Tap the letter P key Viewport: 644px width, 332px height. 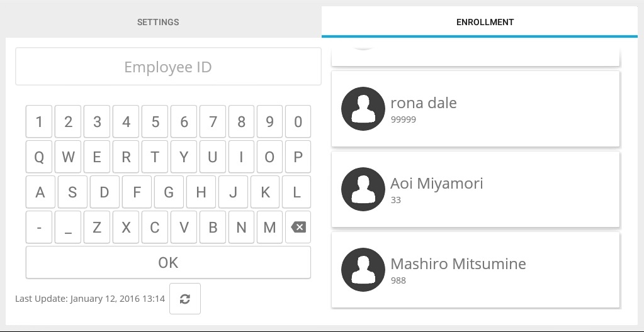pos(298,157)
